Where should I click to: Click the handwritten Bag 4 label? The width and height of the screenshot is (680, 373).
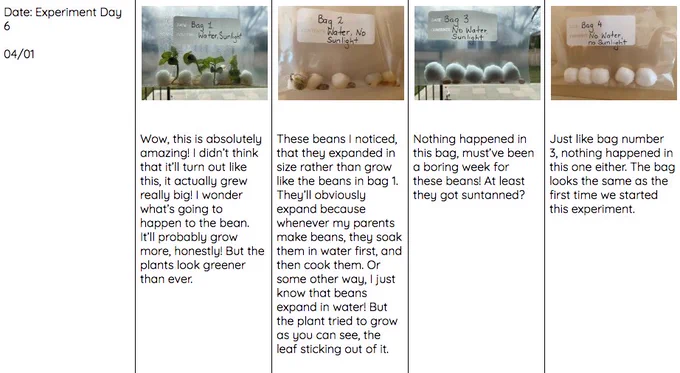point(601,32)
